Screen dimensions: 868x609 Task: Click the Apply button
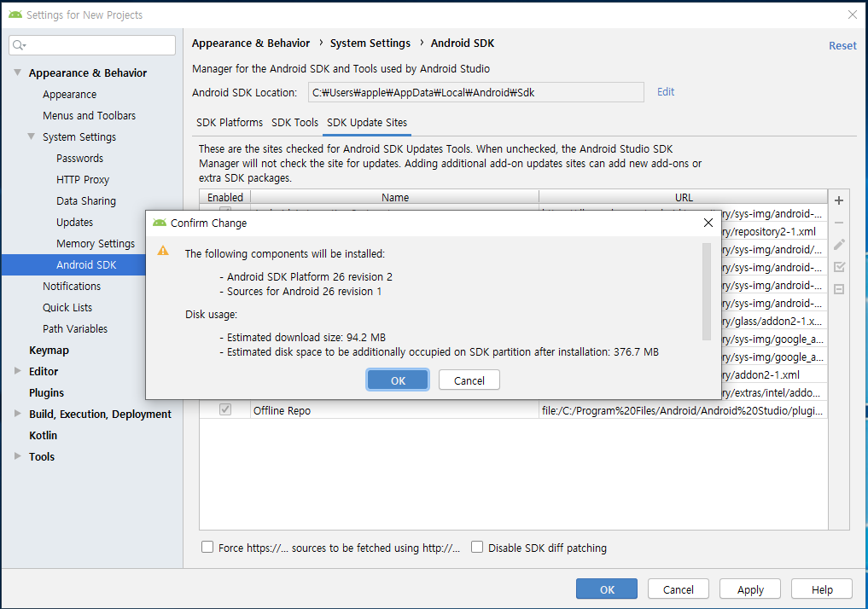tap(750, 589)
